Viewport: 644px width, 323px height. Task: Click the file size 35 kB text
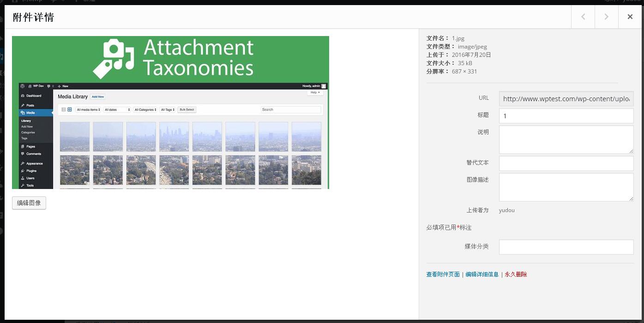pyautogui.click(x=465, y=63)
